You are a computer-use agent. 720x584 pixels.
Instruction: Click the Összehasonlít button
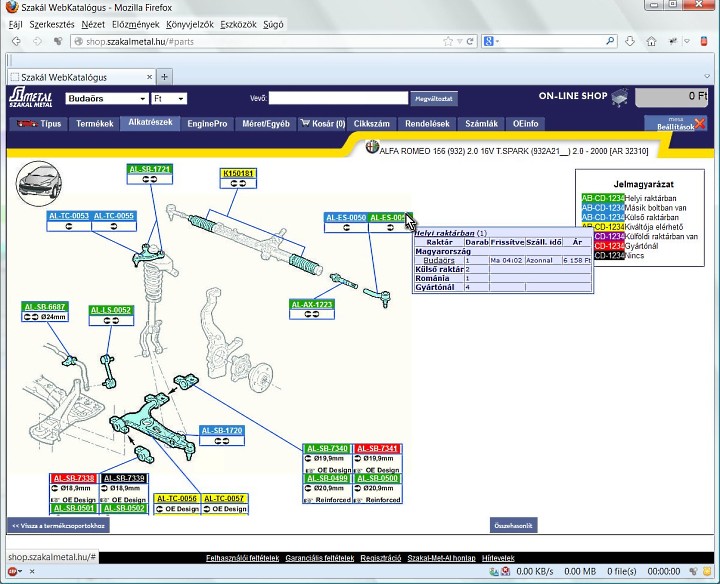tap(513, 526)
